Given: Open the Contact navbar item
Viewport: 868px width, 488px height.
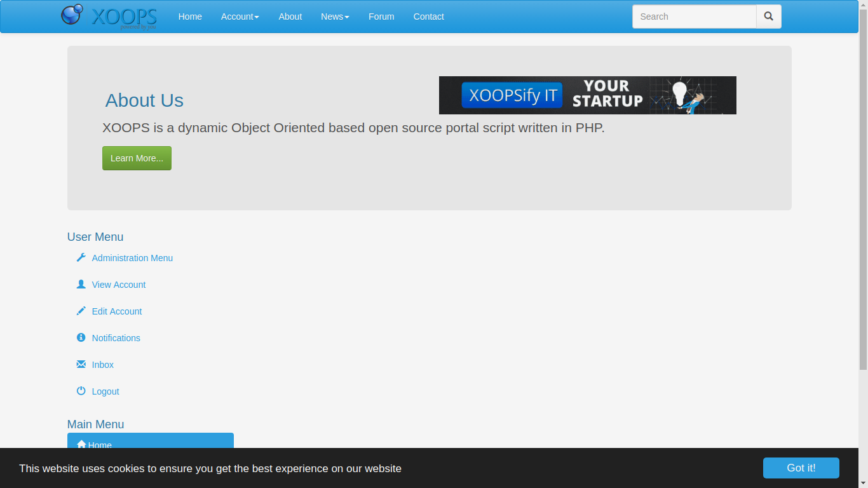Looking at the screenshot, I should click(429, 17).
